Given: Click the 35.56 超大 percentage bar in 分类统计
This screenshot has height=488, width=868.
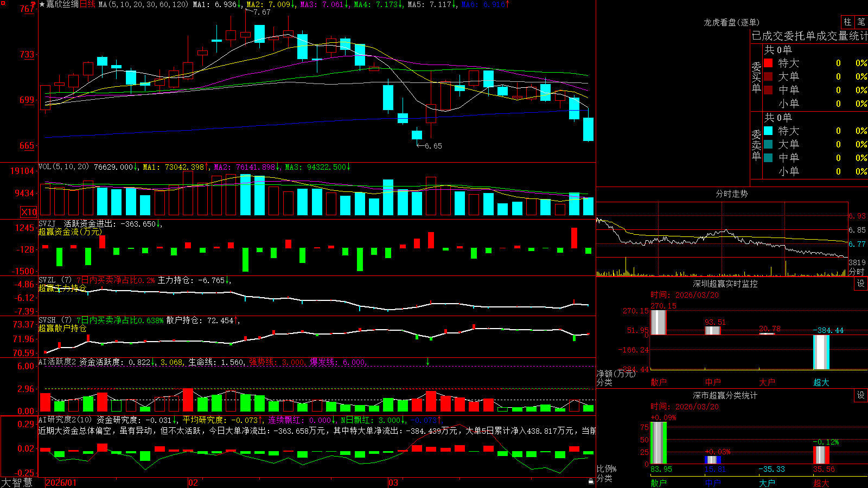Looking at the screenshot, I should pos(821,455).
